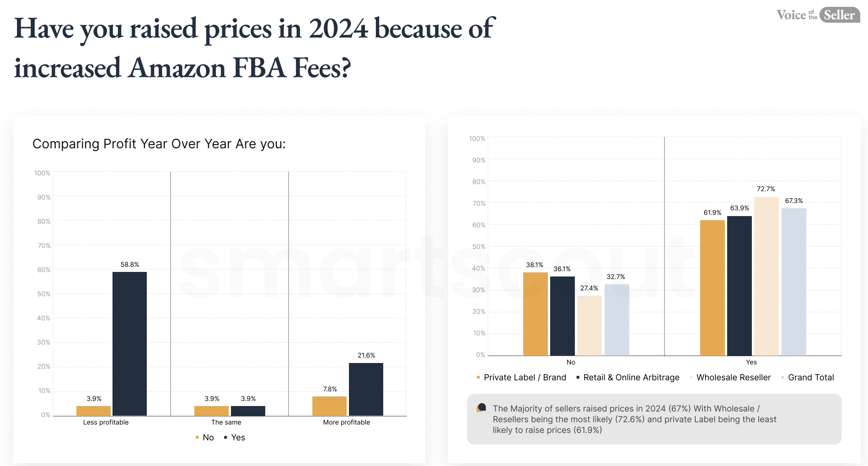868x466 pixels.
Task: Select the 67.3% Grand Total bar
Action: coord(794,282)
